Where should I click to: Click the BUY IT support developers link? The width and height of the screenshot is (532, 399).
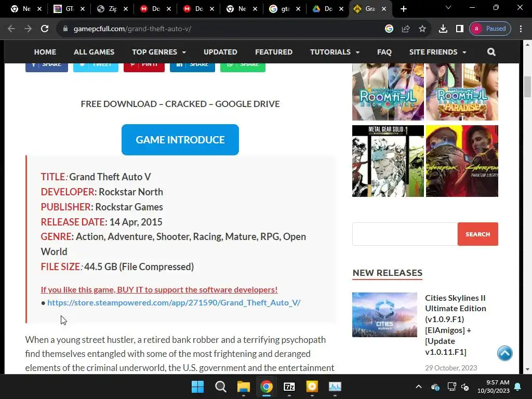coord(159,290)
